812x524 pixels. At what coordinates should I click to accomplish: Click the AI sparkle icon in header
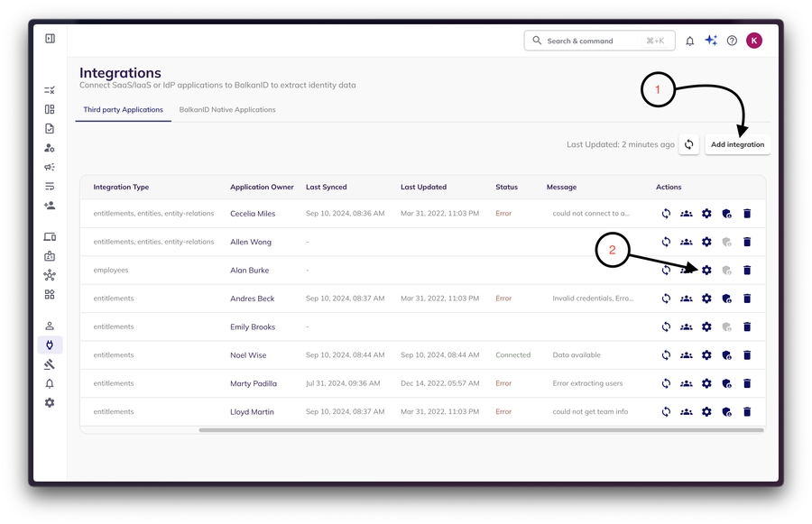pyautogui.click(x=711, y=41)
